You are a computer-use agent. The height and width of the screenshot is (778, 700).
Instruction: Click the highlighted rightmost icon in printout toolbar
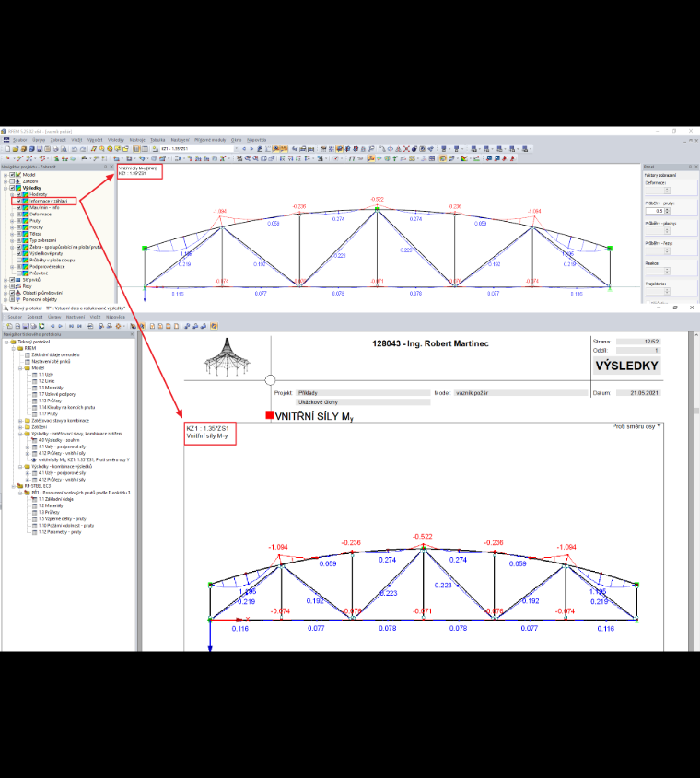[214, 326]
